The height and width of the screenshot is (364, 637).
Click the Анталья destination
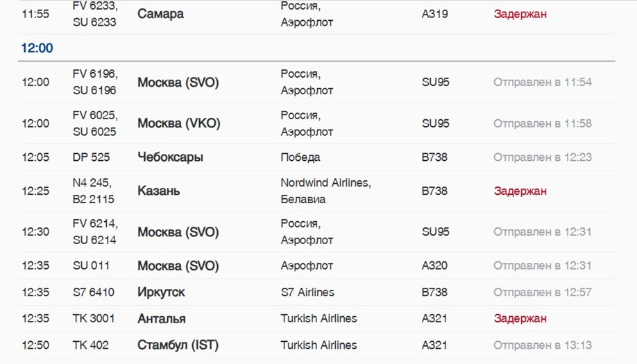[x=161, y=318]
